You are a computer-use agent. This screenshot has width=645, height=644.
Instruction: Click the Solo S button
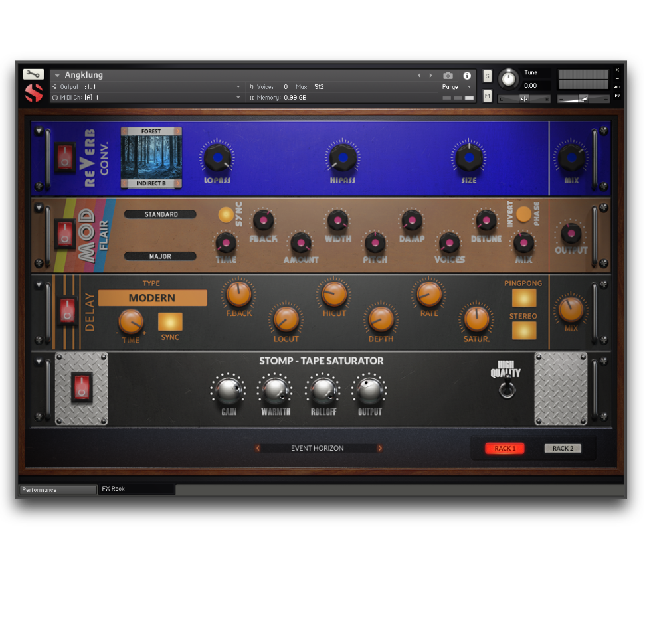pos(488,76)
